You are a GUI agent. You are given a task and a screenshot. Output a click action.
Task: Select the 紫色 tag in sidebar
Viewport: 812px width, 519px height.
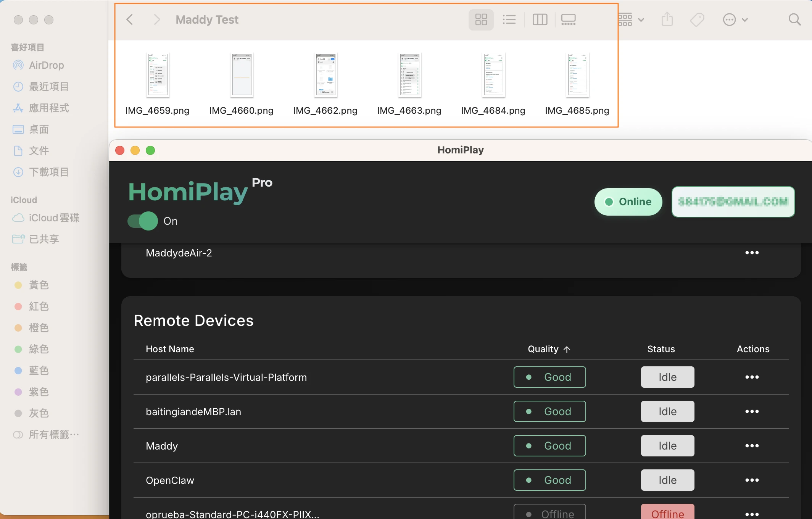pyautogui.click(x=31, y=392)
